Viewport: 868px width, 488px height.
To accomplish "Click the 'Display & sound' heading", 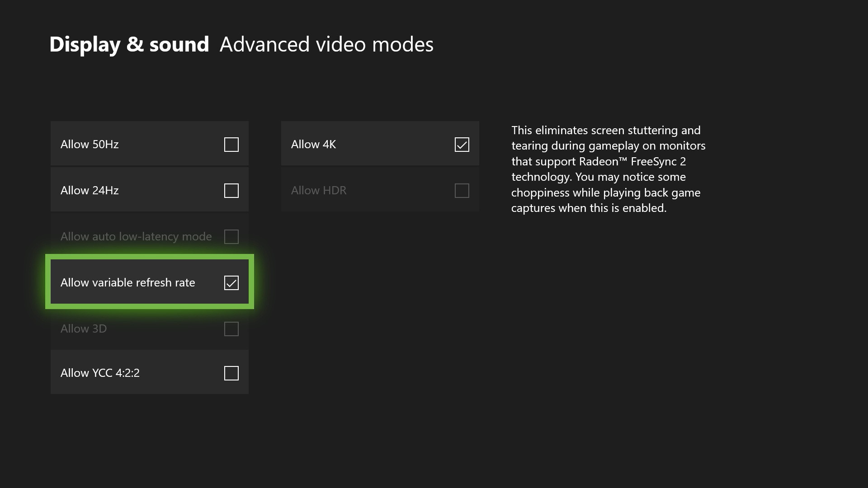I will pyautogui.click(x=129, y=45).
